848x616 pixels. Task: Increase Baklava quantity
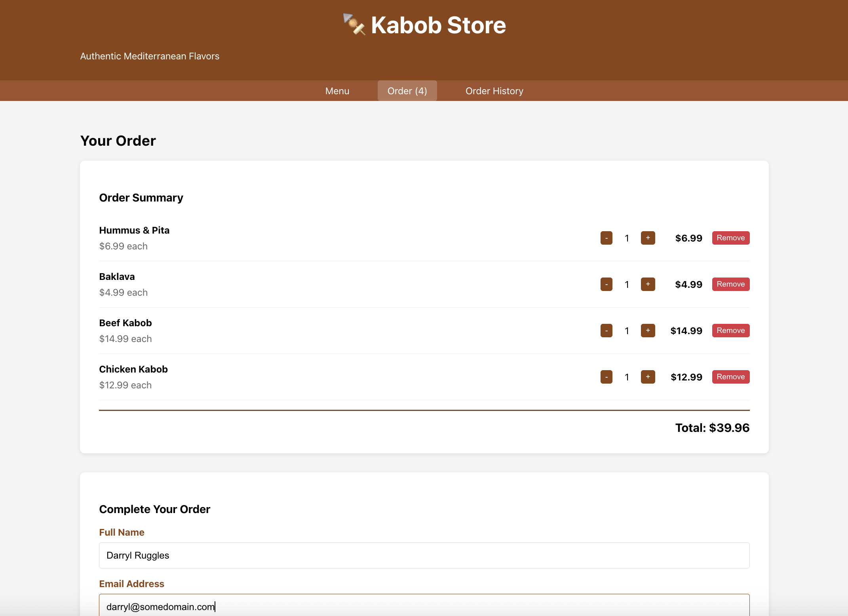648,284
